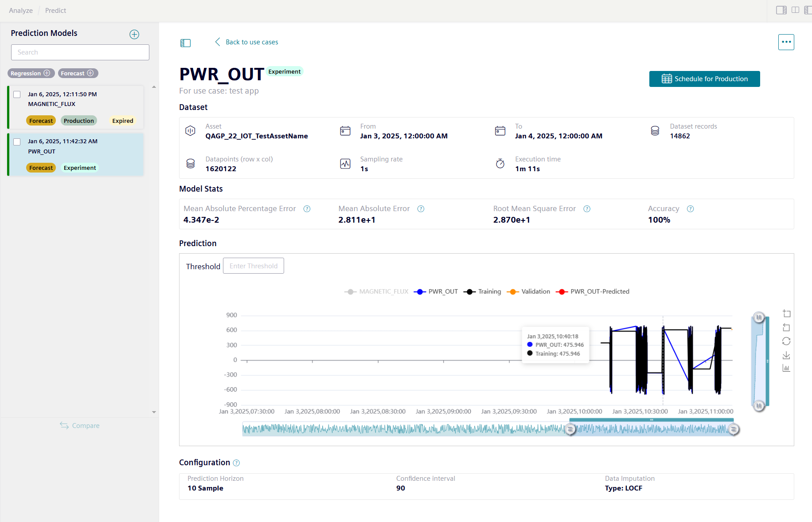Click Schedule for Production button
Image resolution: width=812 pixels, height=522 pixels.
(704, 79)
